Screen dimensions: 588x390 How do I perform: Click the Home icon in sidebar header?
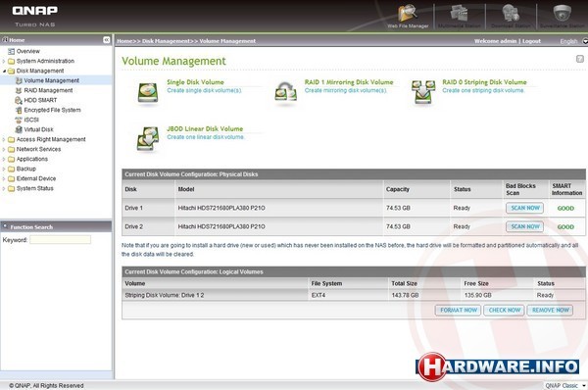[5, 40]
